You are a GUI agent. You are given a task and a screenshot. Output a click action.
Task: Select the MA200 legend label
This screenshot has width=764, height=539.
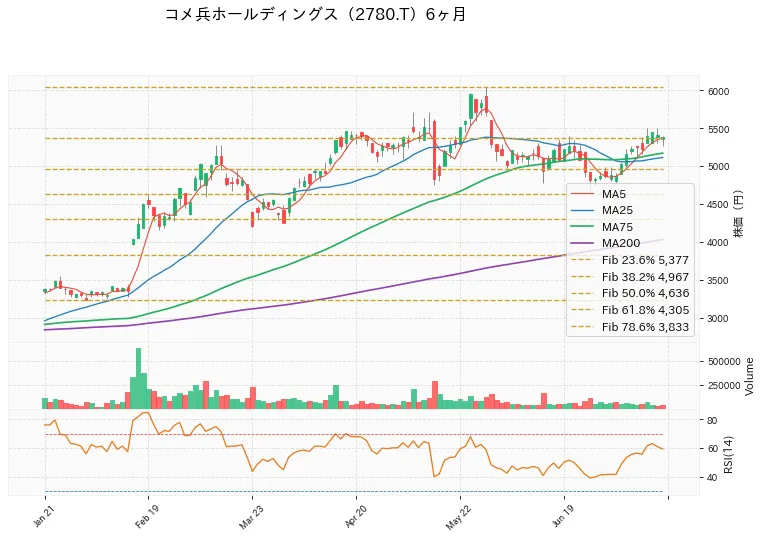(x=621, y=243)
